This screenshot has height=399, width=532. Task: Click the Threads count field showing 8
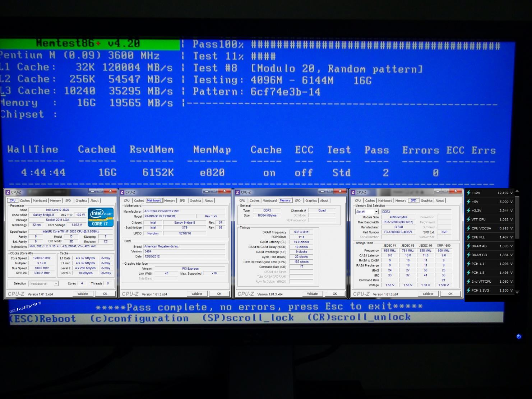tap(108, 283)
